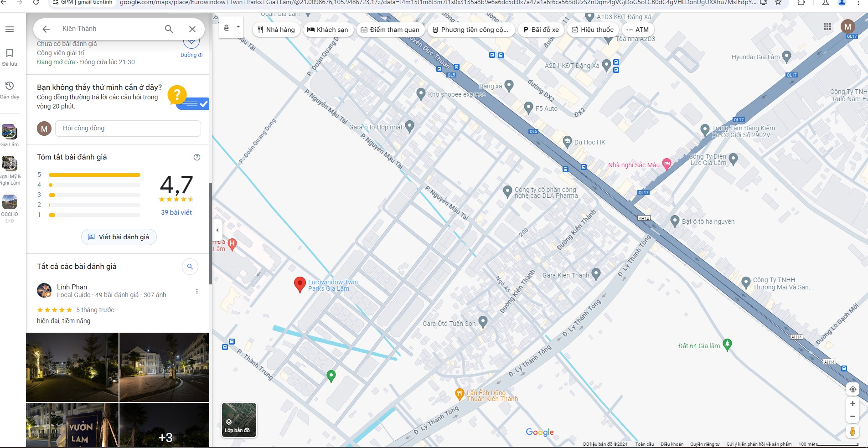This screenshot has height=448, width=868.
Task: Open the Google apps grid icon
Action: click(827, 26)
